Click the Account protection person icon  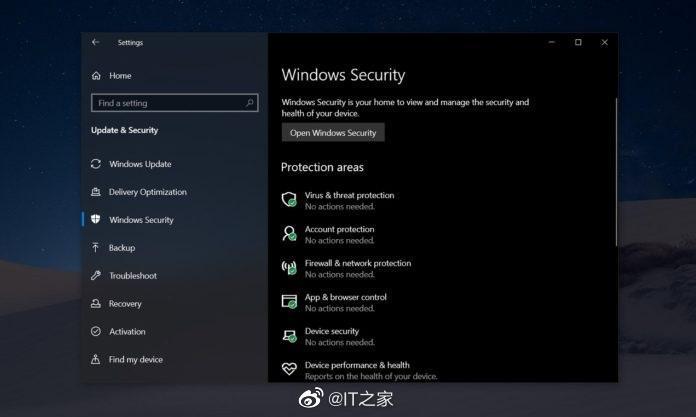(289, 233)
